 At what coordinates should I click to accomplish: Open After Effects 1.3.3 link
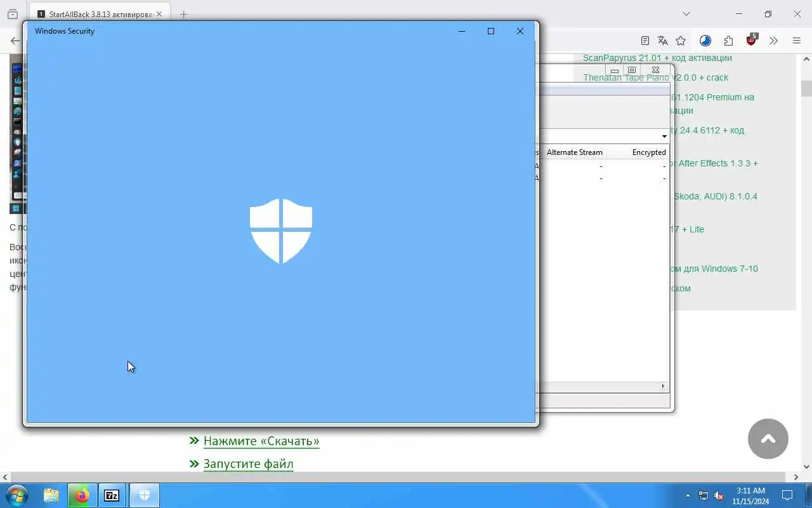(x=716, y=163)
